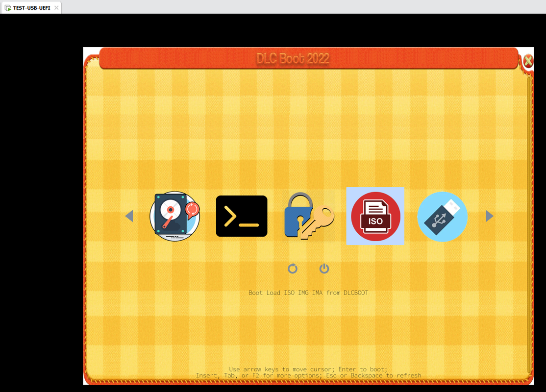
Task: Switch to the TEST-USB-UEFI tab
Action: [x=31, y=8]
